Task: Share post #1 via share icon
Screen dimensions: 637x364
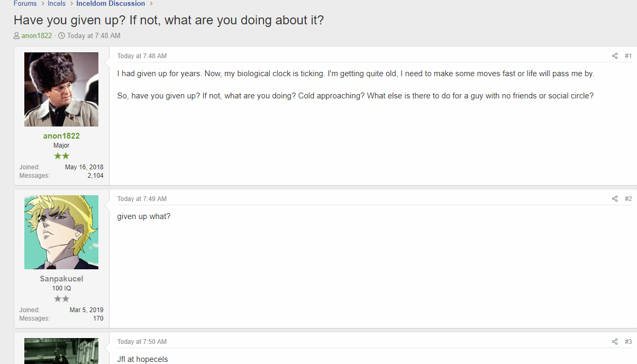Action: [615, 56]
